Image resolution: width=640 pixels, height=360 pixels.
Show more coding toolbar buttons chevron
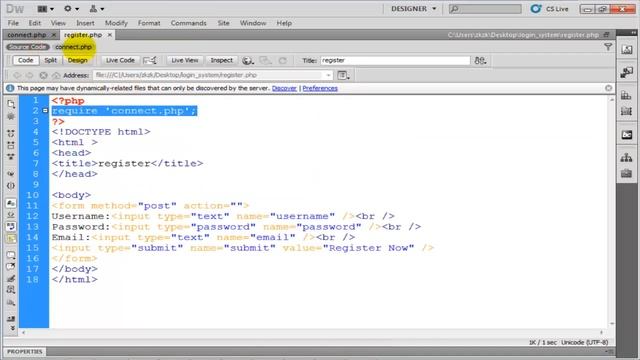pyautogui.click(x=12, y=328)
